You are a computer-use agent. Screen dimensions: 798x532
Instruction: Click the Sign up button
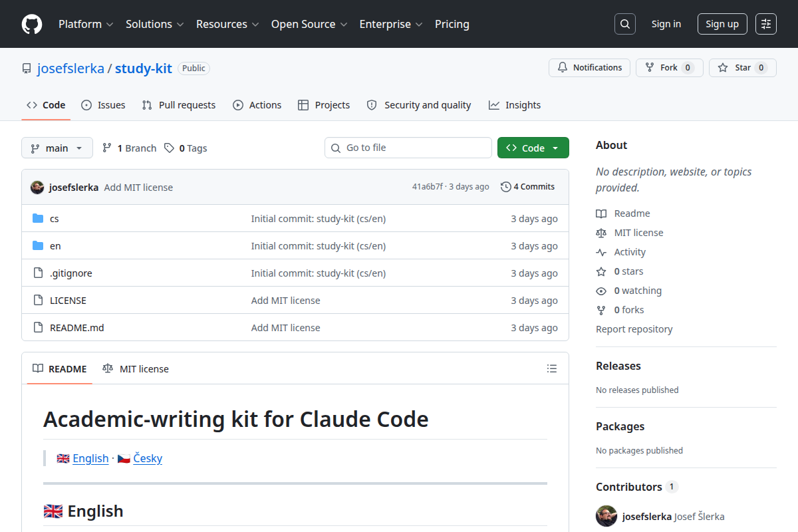(722, 24)
